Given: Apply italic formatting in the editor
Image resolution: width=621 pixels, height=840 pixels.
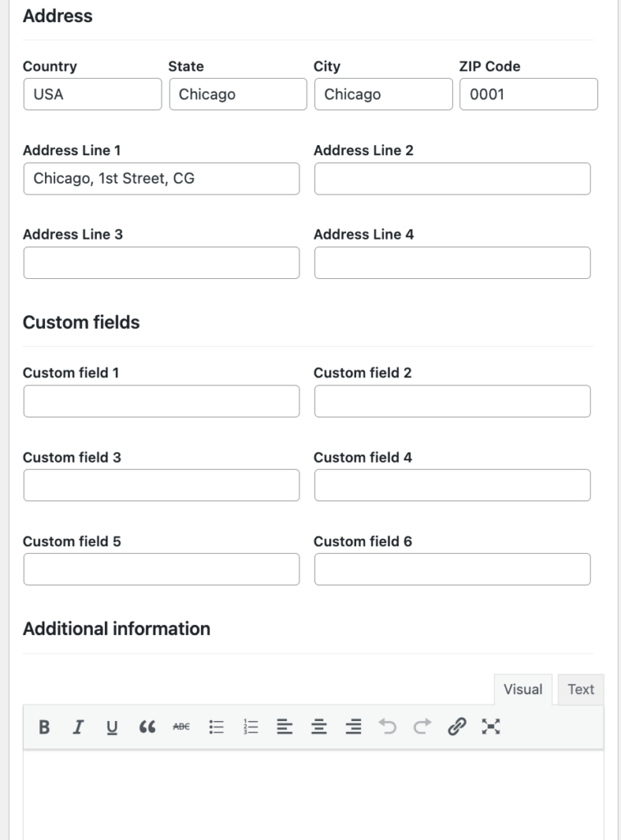Looking at the screenshot, I should (78, 727).
